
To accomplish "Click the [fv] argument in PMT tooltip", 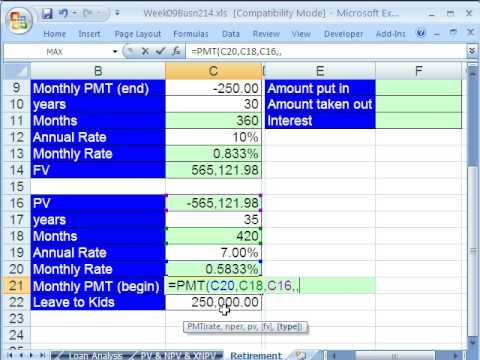I will [267, 327].
